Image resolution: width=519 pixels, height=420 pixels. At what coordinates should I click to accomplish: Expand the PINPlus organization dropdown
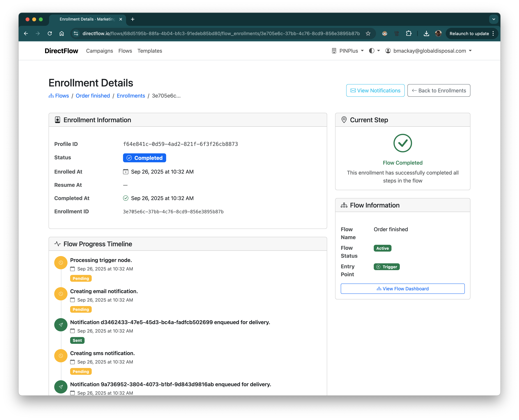pos(348,51)
